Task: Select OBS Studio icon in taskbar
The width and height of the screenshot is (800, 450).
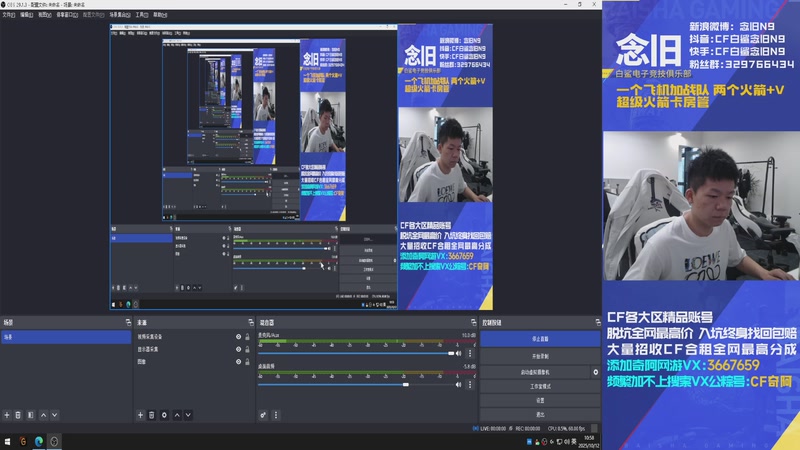Action: coord(54,441)
